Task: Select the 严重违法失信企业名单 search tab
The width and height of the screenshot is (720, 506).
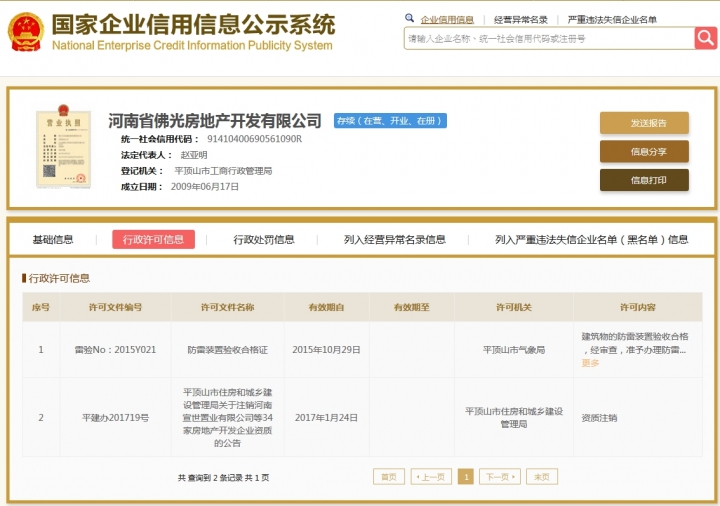Action: pyautogui.click(x=612, y=19)
